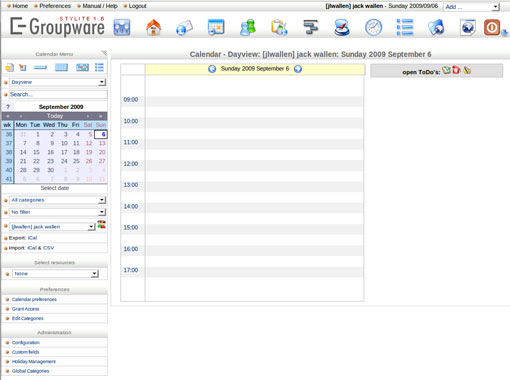Select date 23 in mini calendar

click(50, 161)
